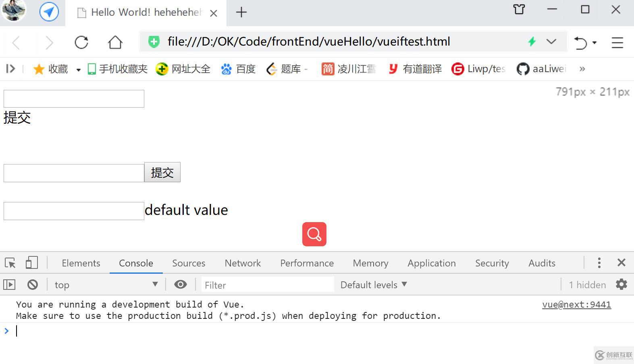Activate DevTools element inspect picker icon
This screenshot has height=364, width=634.
(x=10, y=263)
